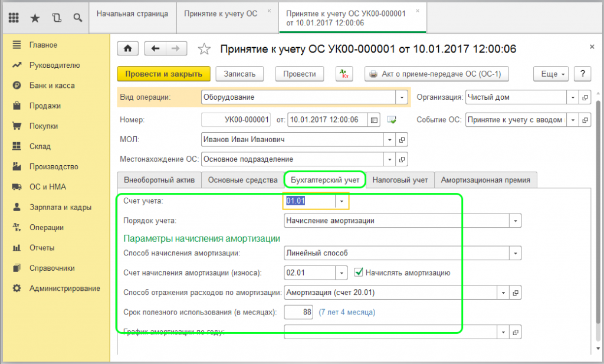Go to the home page via house button
This screenshot has height=364, width=604.
pos(128,48)
